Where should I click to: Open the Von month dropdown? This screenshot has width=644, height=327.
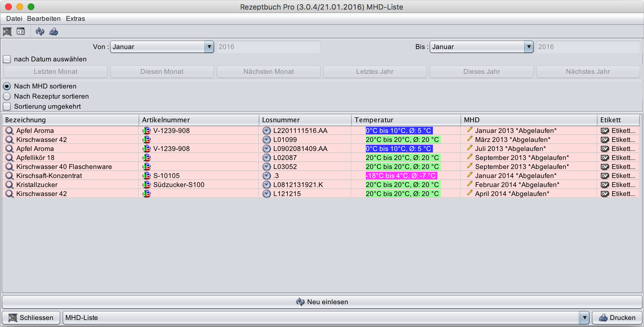209,47
